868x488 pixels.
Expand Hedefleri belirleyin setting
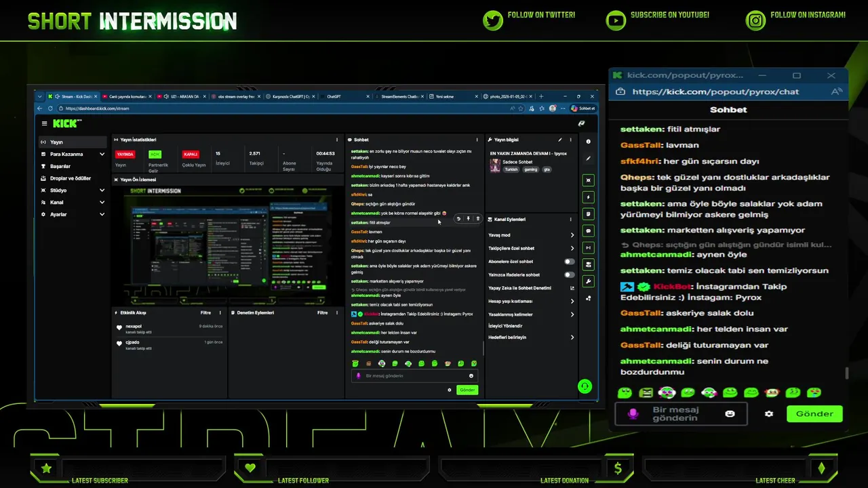531,337
